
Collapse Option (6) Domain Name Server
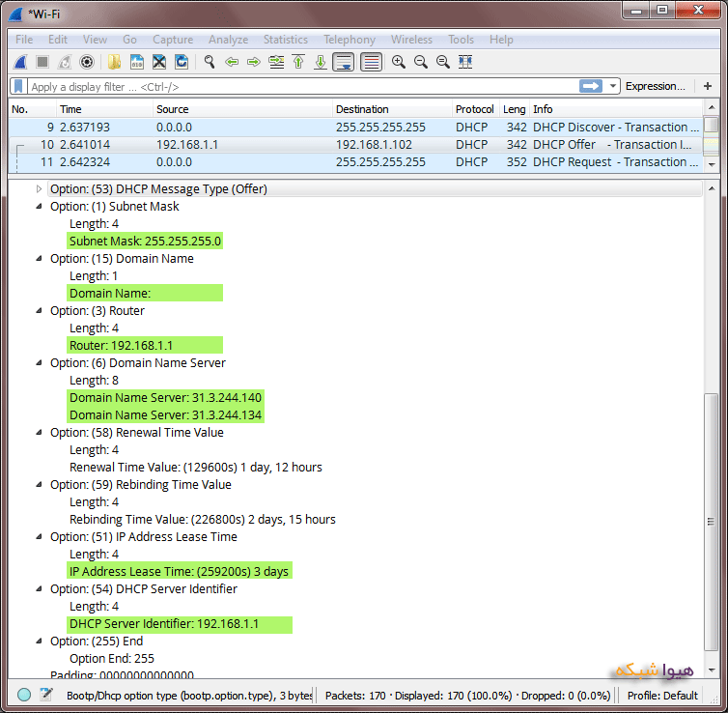pyautogui.click(x=39, y=362)
